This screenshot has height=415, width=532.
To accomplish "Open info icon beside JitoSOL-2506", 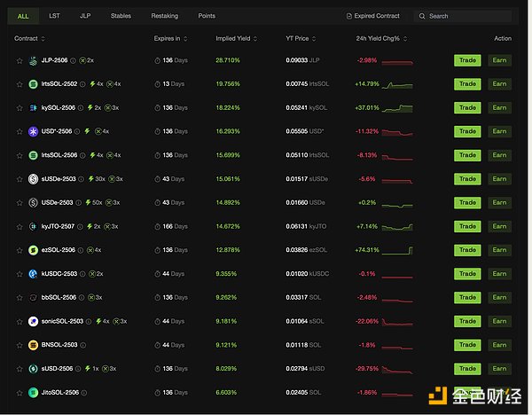I will [84, 393].
